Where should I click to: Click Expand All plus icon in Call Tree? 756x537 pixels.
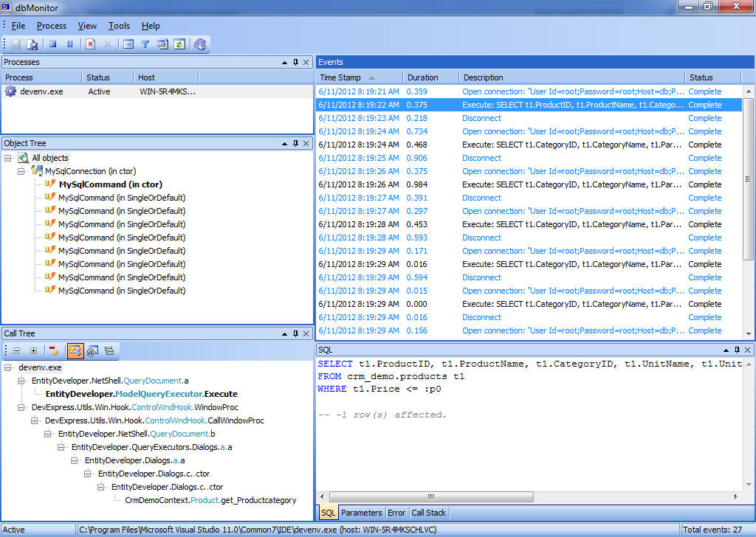pyautogui.click(x=33, y=351)
